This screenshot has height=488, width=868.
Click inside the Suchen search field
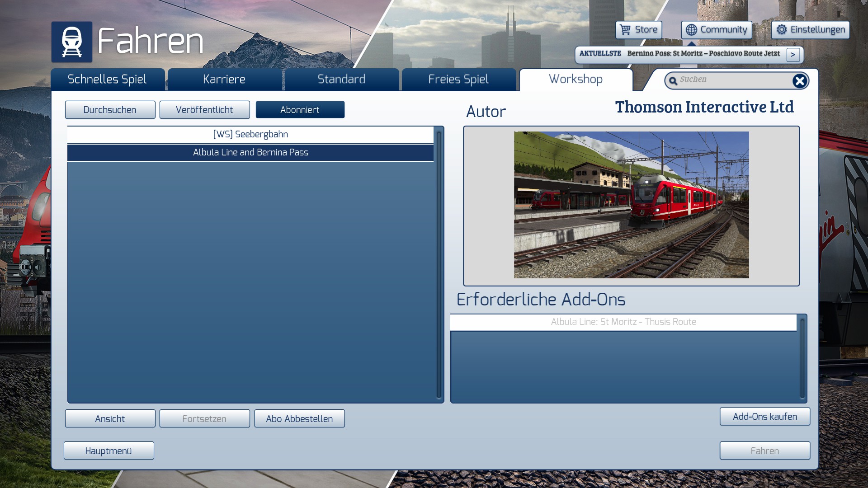(x=732, y=80)
